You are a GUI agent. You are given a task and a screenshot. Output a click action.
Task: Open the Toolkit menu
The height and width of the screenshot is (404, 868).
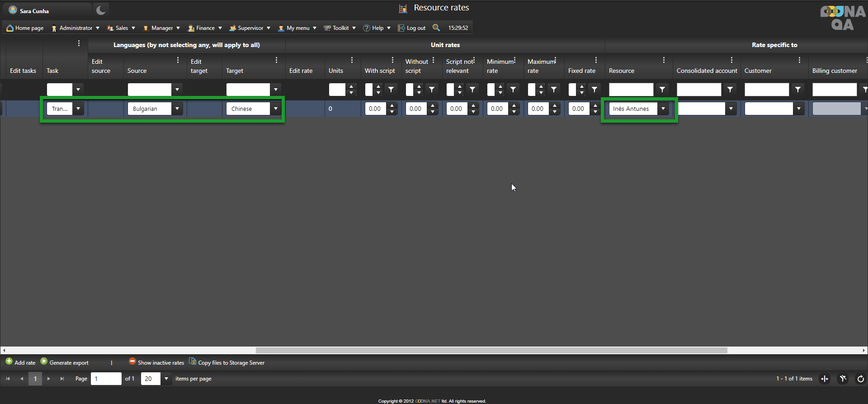click(340, 28)
